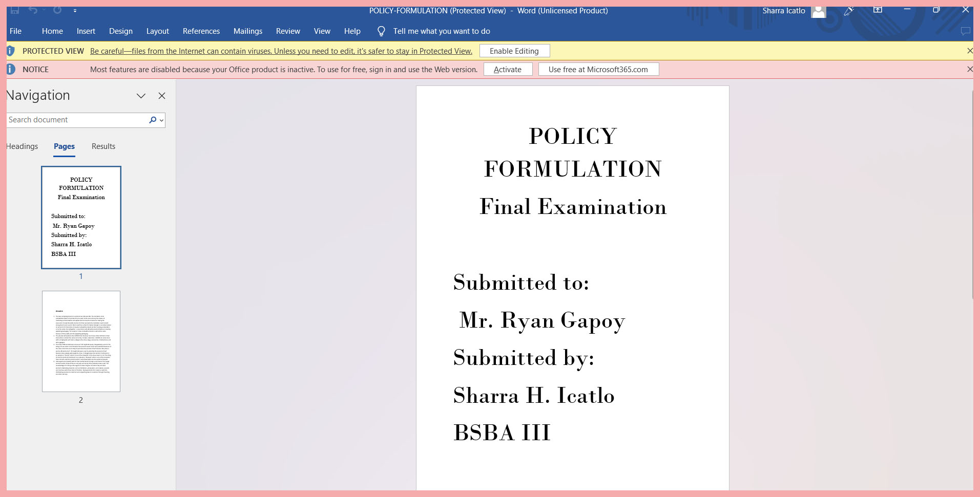Open the Review tab
Screen dimensions: 980x497
[x=288, y=31]
